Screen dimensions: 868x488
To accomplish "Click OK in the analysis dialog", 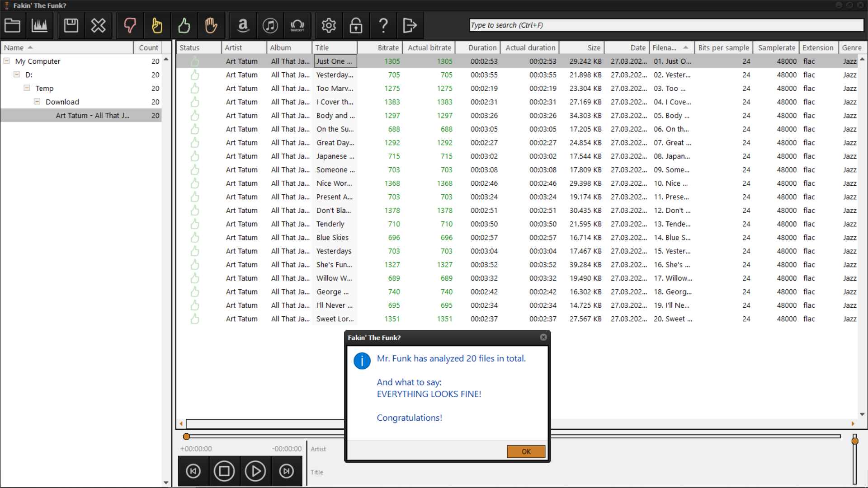I will click(x=526, y=451).
